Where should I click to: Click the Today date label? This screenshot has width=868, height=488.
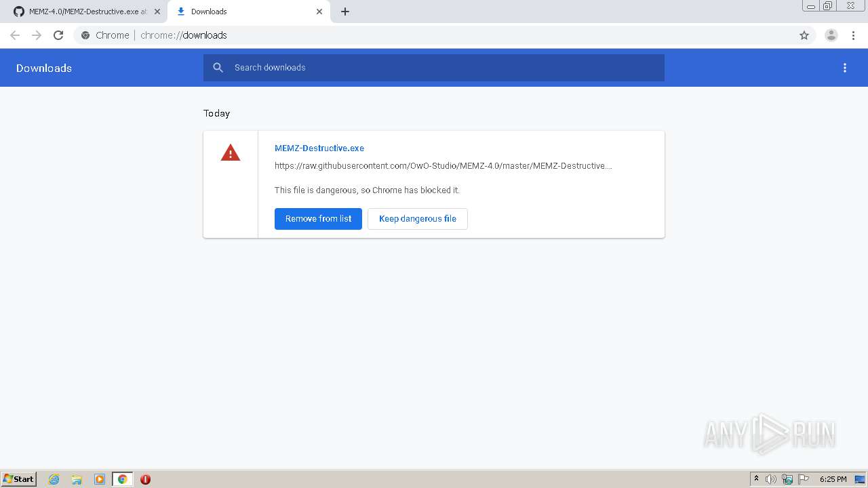click(x=217, y=113)
